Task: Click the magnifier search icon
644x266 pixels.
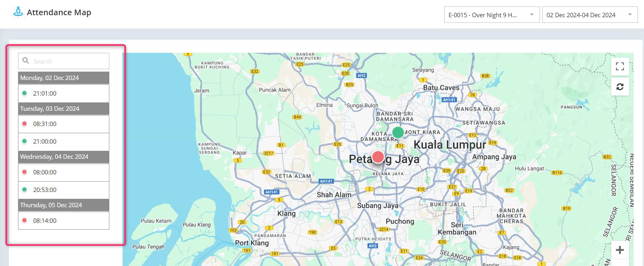Action: 26,61
